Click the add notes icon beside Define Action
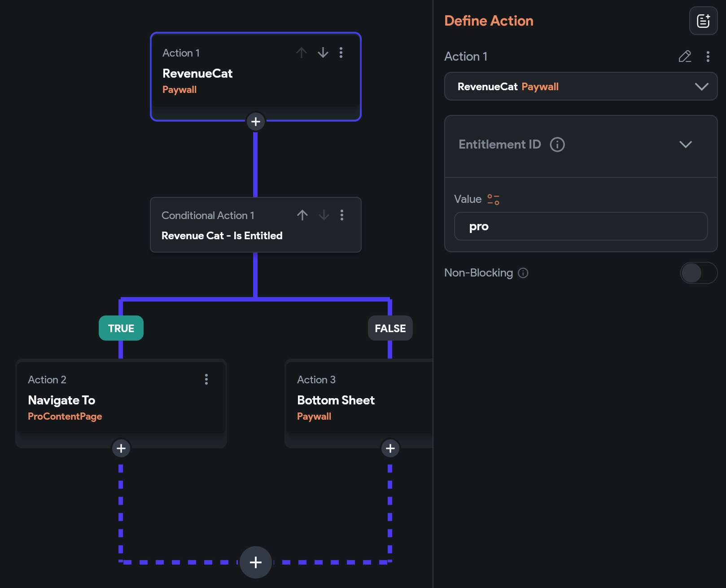726x588 pixels. [x=703, y=21]
